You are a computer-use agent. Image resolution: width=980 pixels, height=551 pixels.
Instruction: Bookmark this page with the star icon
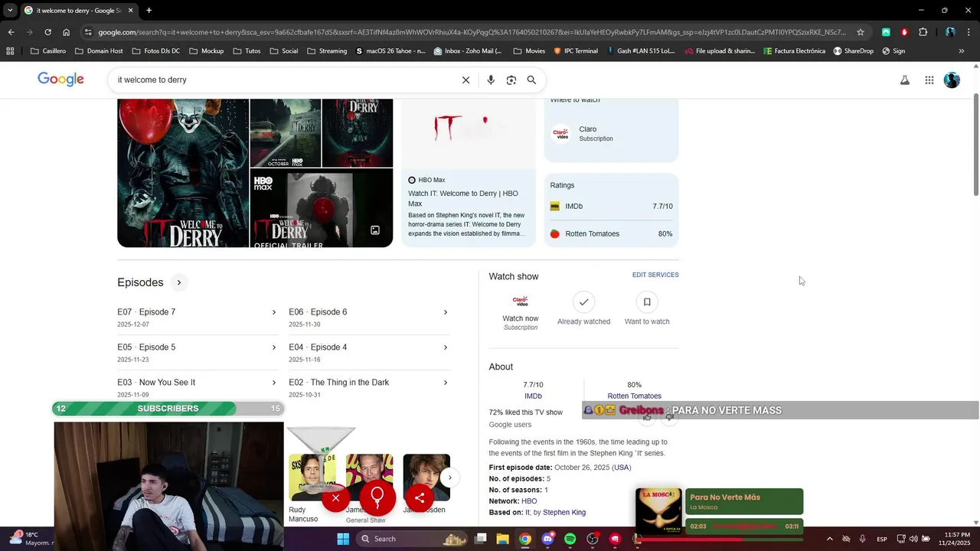point(861,32)
